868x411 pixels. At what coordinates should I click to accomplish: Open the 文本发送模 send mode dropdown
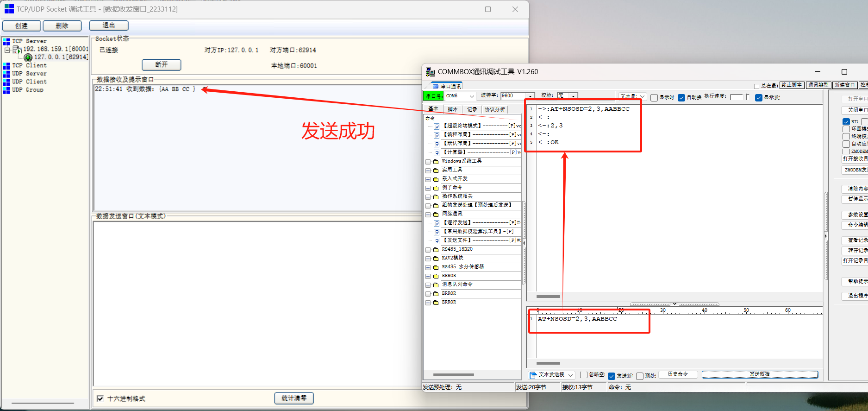[x=570, y=375]
